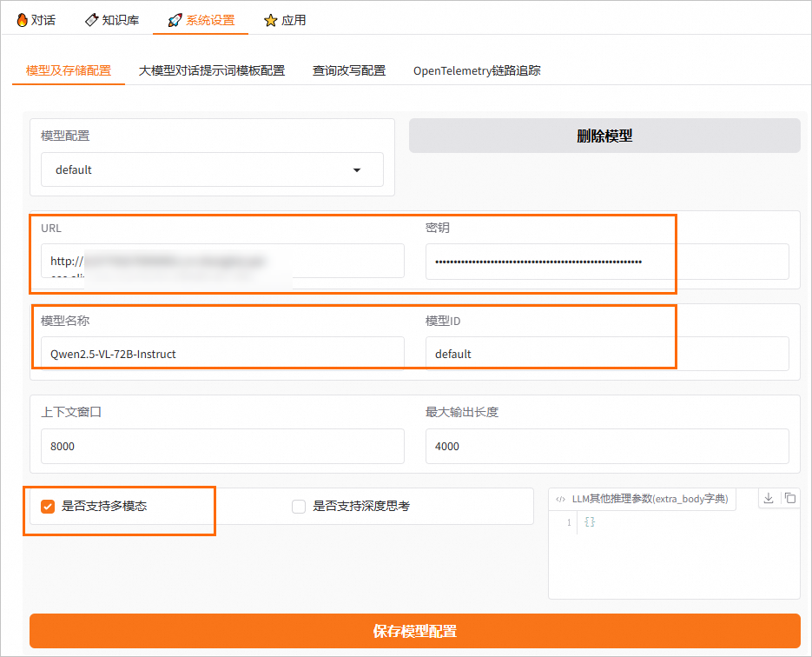Image resolution: width=812 pixels, height=657 pixels.
Task: Click the dropdown arrow in 模型配置
Action: click(357, 170)
